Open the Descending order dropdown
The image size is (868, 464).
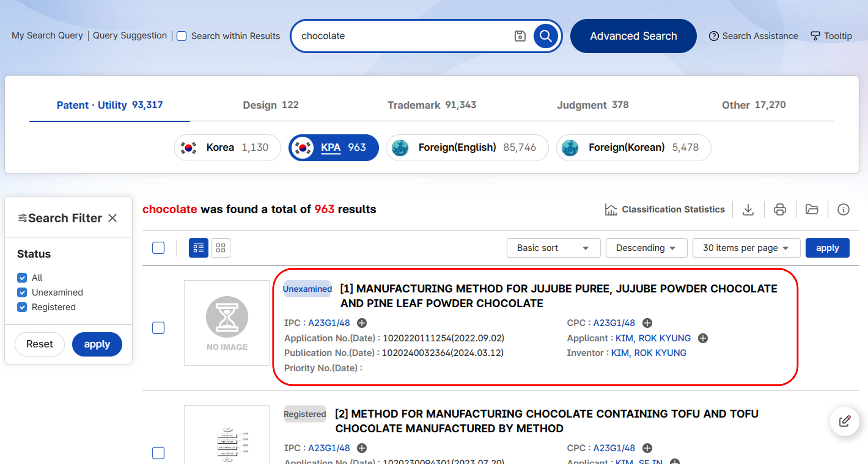pos(646,248)
